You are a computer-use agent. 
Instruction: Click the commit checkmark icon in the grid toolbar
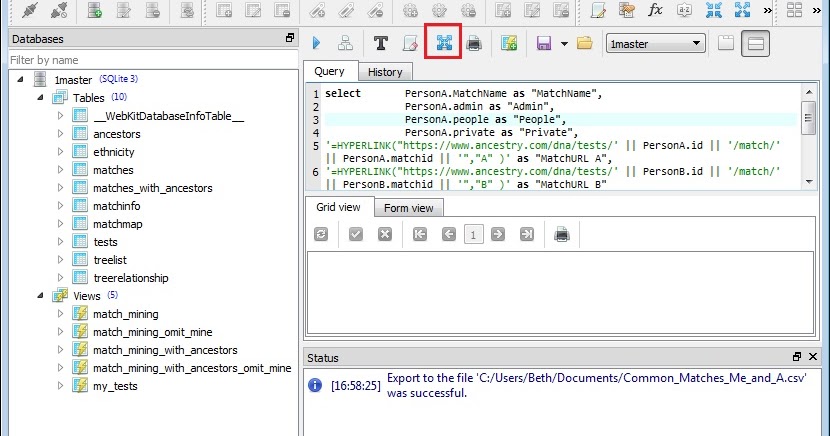click(356, 234)
